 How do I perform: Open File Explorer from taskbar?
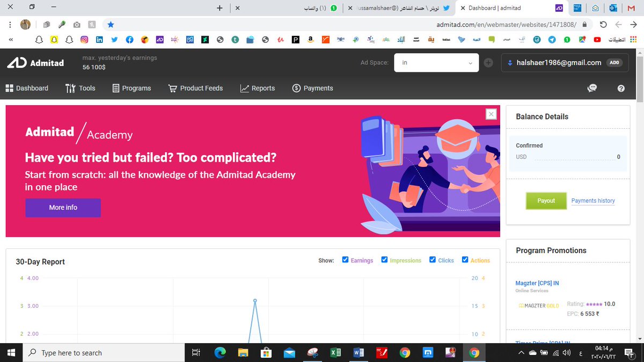(244, 353)
